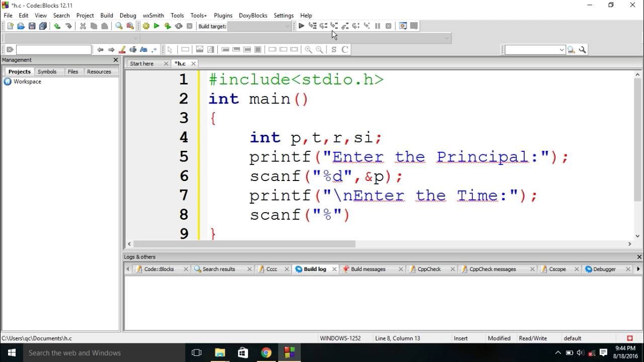The image size is (644, 362).
Task: Open the DoxyBlocks menu
Action: (x=253, y=16)
